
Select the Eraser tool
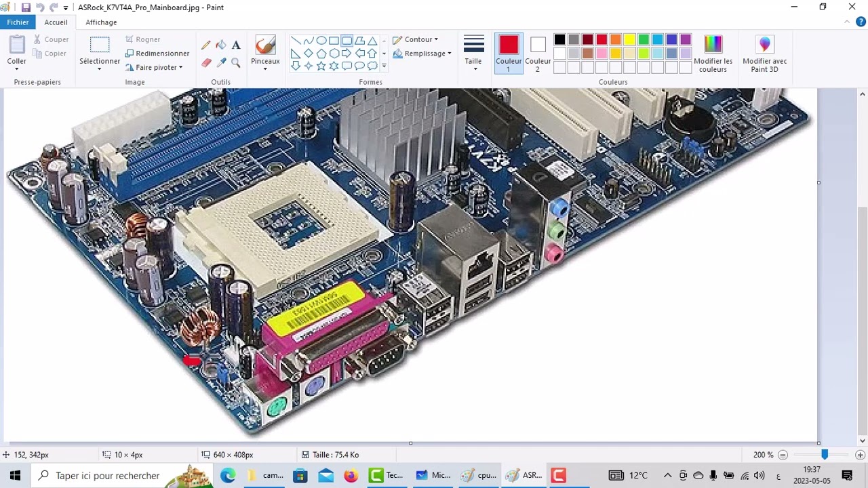coord(206,62)
